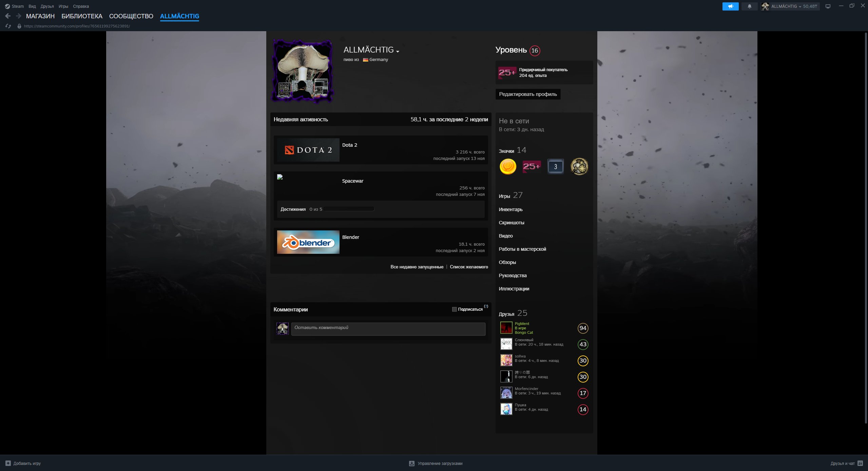Open Все недавно запущенные games link
The height and width of the screenshot is (471, 868).
coord(417,267)
